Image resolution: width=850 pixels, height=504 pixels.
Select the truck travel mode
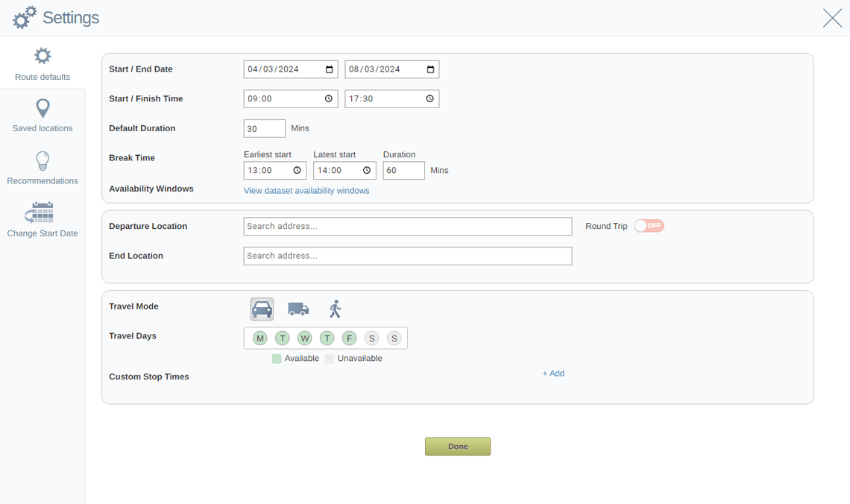pos(298,308)
